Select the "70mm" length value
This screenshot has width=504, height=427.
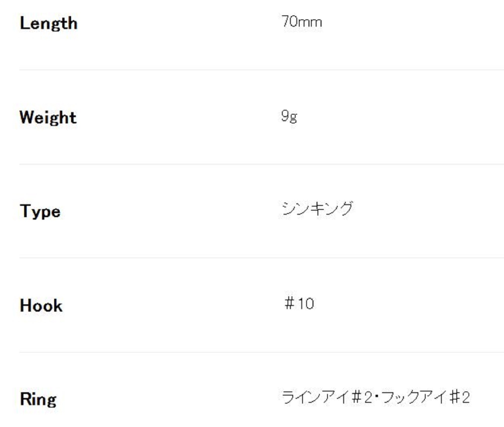(302, 22)
